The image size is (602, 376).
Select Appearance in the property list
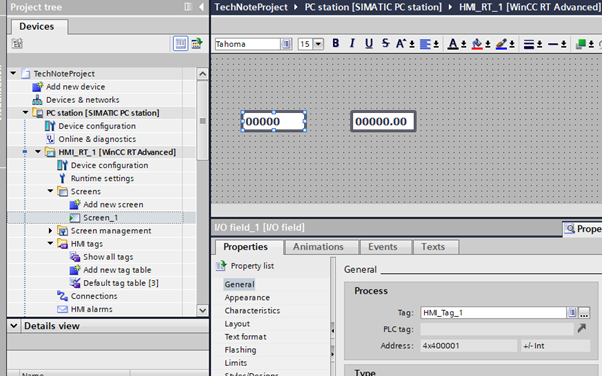(247, 298)
